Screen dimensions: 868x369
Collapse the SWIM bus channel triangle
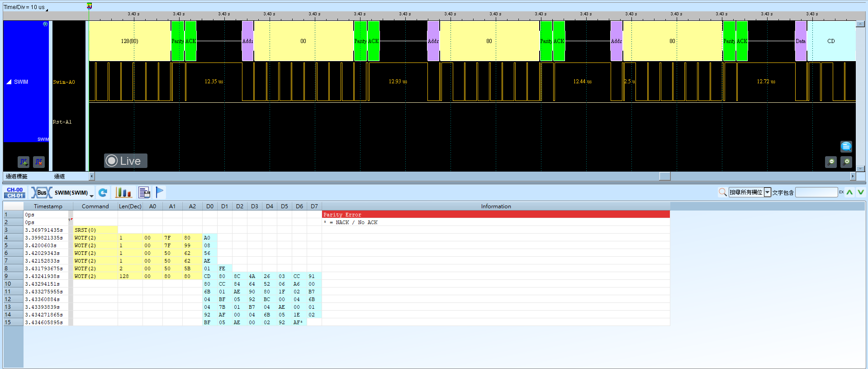9,82
